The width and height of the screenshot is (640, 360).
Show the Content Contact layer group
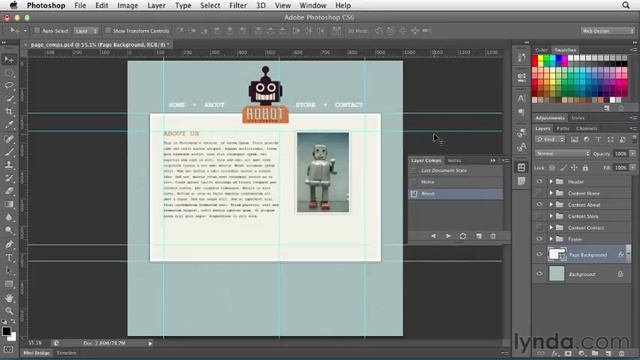[x=540, y=227]
